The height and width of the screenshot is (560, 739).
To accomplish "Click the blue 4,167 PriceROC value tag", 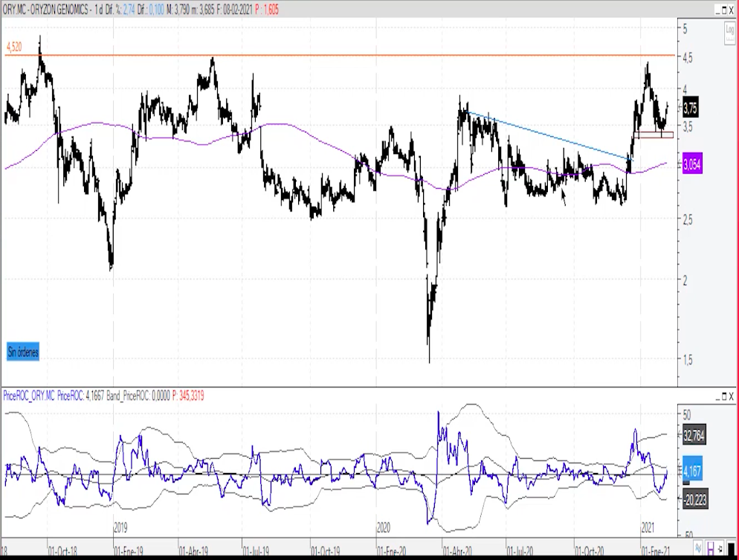I will (x=691, y=472).
